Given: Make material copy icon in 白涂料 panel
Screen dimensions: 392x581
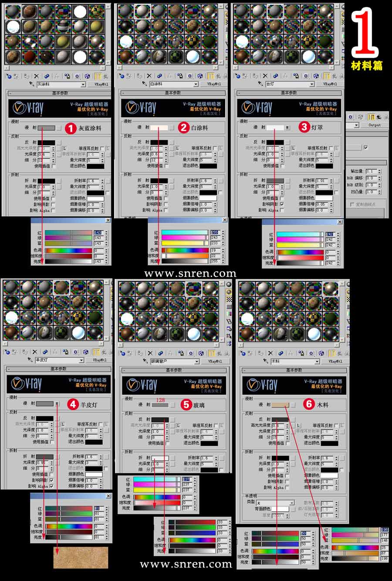Looking at the screenshot, I should [159, 76].
